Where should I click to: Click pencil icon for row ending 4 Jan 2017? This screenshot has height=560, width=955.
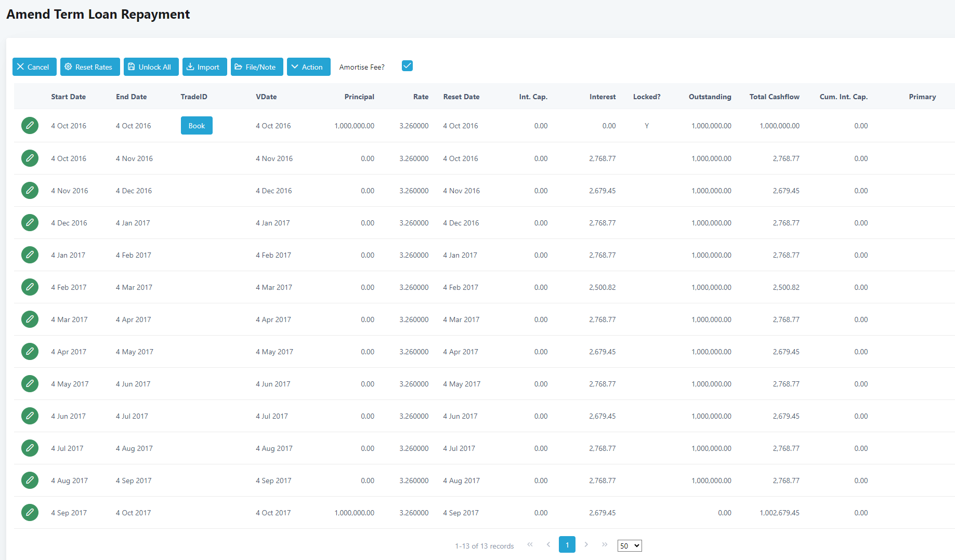pyautogui.click(x=30, y=223)
